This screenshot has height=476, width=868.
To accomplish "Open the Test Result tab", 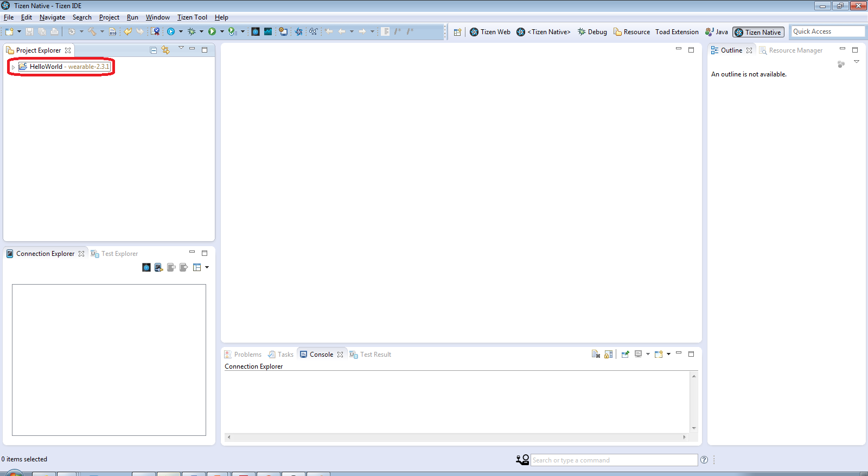I will click(x=371, y=355).
